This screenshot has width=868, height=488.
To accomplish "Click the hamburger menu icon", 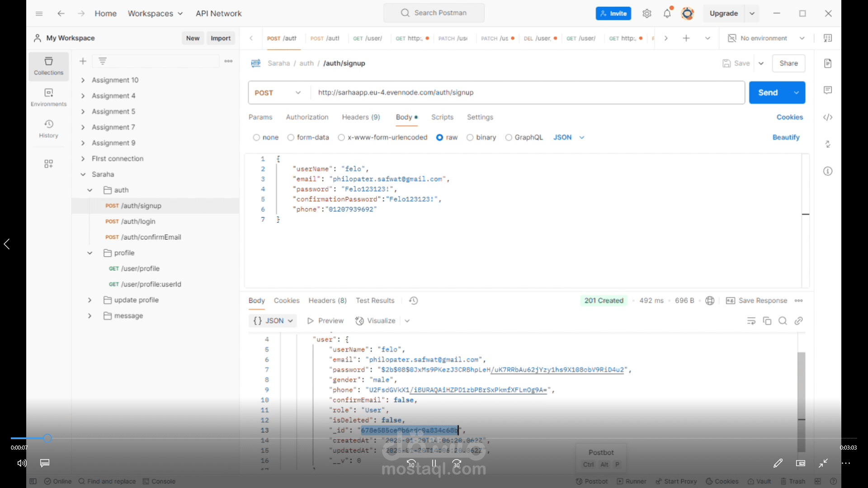I will click(39, 14).
